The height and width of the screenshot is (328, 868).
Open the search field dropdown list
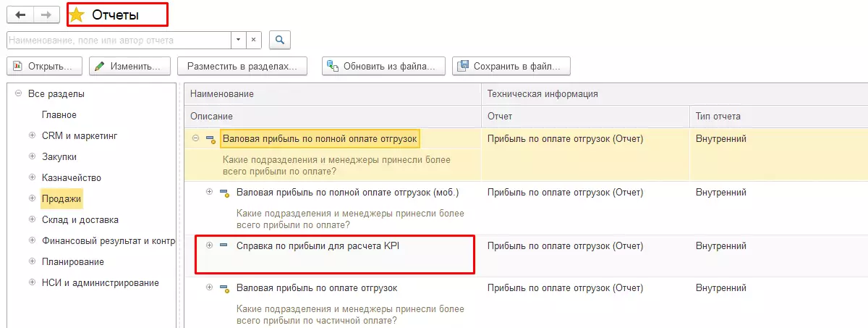click(239, 40)
